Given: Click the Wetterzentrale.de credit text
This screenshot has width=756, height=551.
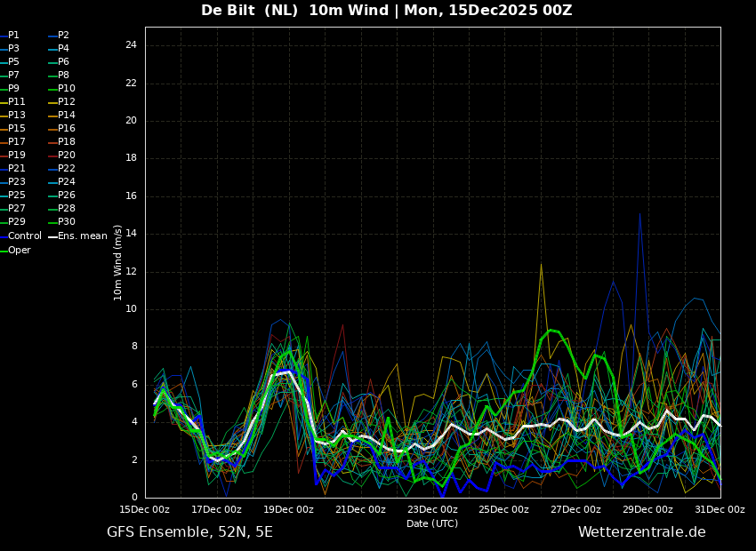Looking at the screenshot, I should [642, 532].
